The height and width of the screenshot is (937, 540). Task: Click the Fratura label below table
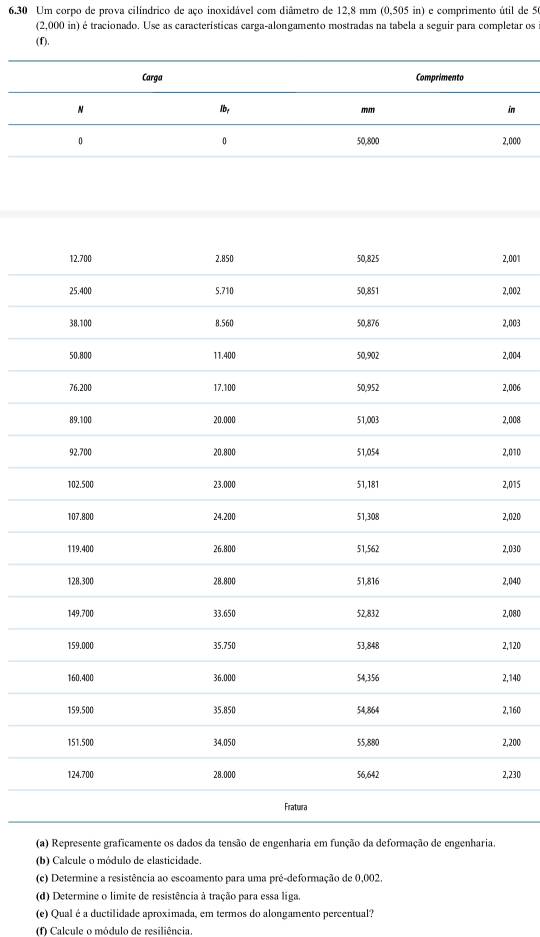[296, 807]
